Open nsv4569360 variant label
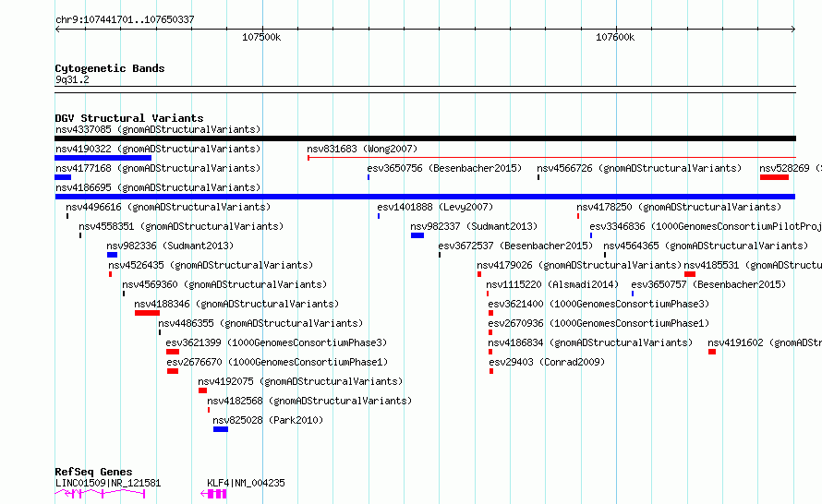 point(224,284)
